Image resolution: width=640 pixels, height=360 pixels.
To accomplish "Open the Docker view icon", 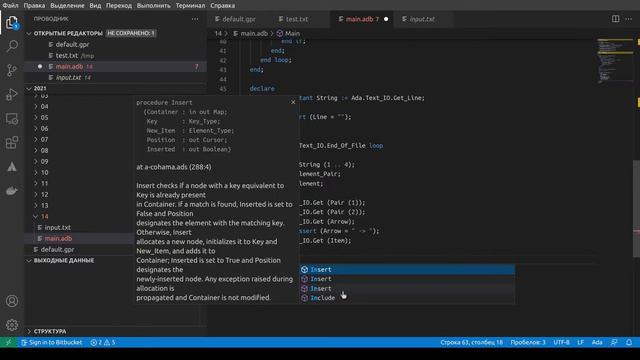I will tap(12, 191).
